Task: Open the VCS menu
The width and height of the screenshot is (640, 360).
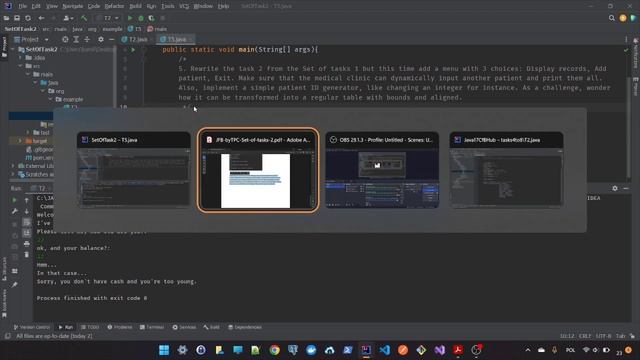Action: point(184,6)
